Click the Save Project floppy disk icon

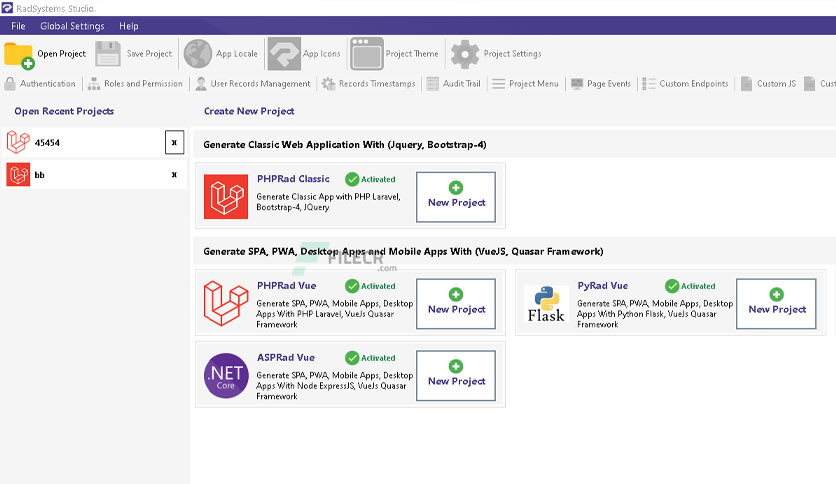[x=108, y=54]
